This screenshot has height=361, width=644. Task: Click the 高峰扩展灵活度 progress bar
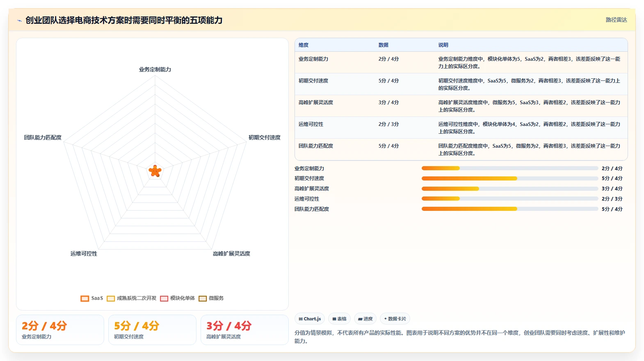click(x=510, y=189)
